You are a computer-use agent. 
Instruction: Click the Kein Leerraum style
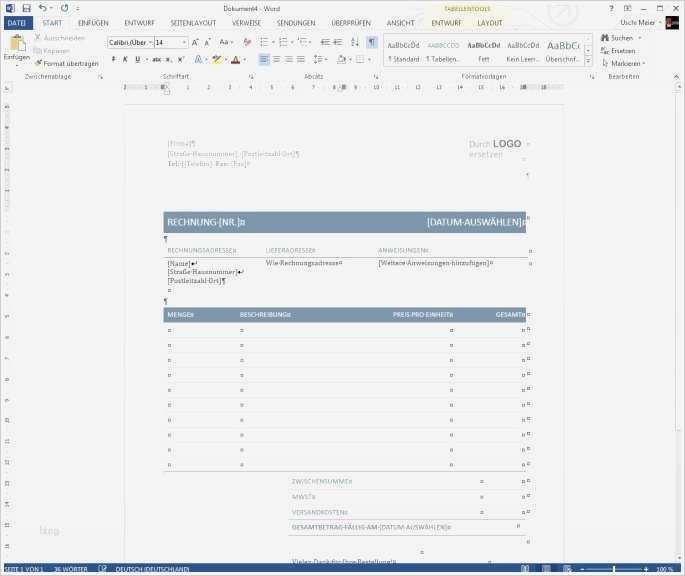point(523,52)
